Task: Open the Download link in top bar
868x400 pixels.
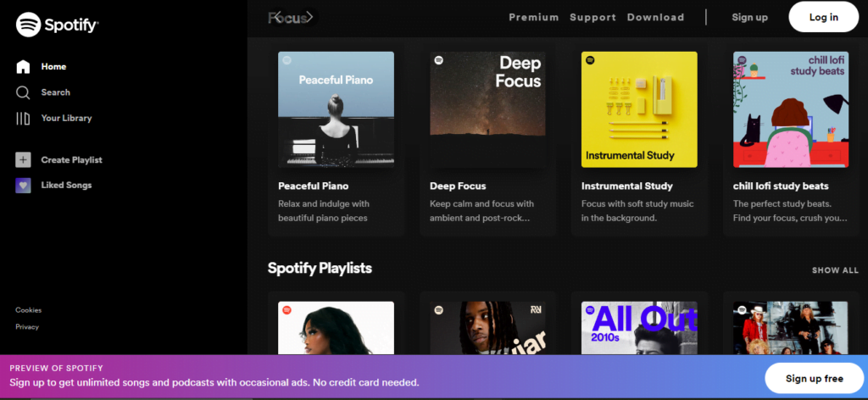Action: tap(655, 17)
